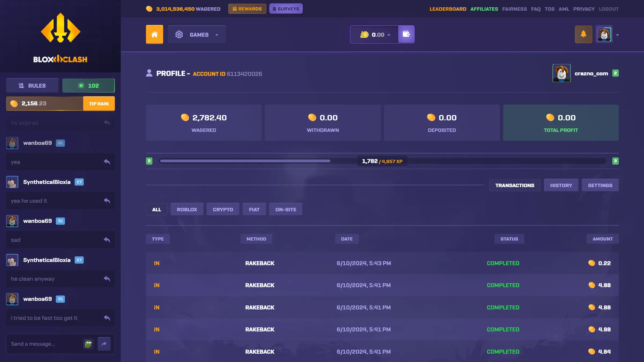The width and height of the screenshot is (644, 362).
Task: Click the profile person icon
Action: click(149, 73)
